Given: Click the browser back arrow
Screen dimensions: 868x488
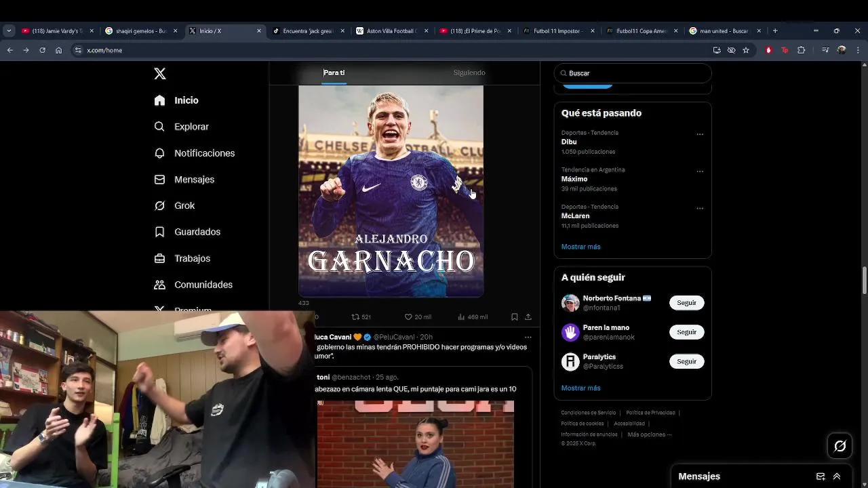Looking at the screenshot, I should pyautogui.click(x=9, y=50).
